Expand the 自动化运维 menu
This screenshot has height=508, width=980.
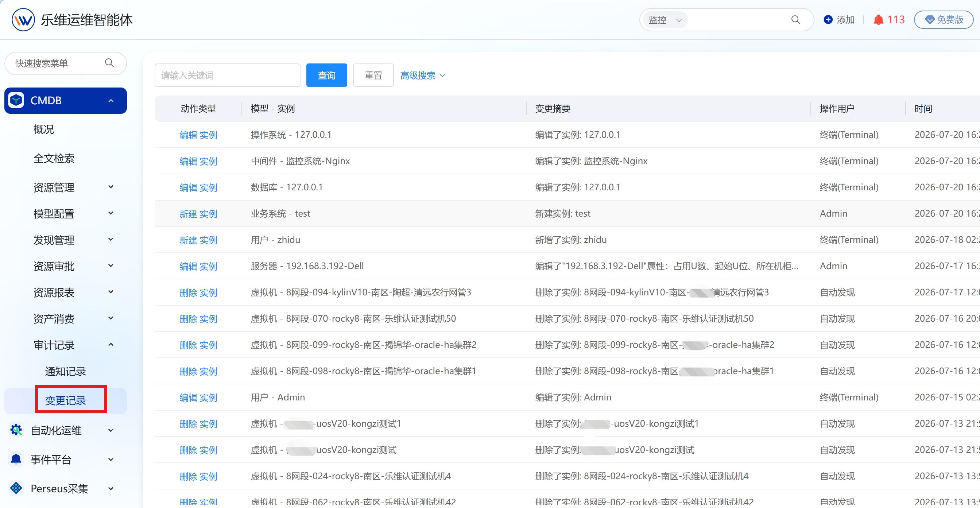point(111,430)
